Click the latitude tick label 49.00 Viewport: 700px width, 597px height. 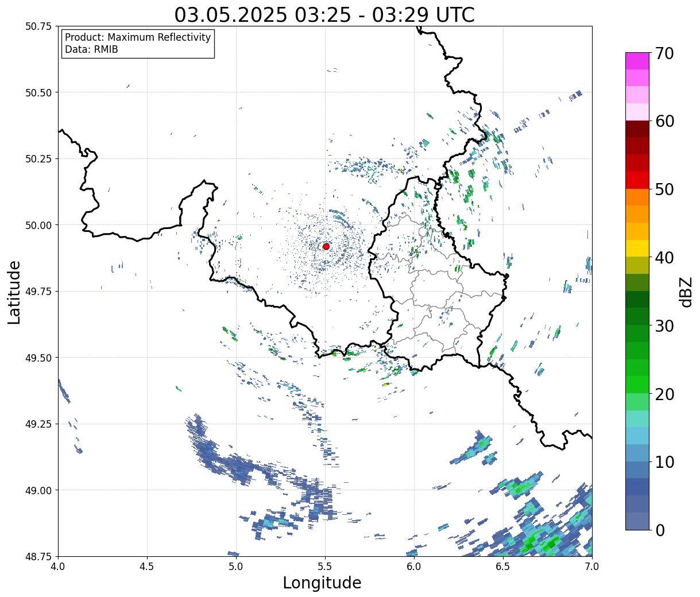38,490
